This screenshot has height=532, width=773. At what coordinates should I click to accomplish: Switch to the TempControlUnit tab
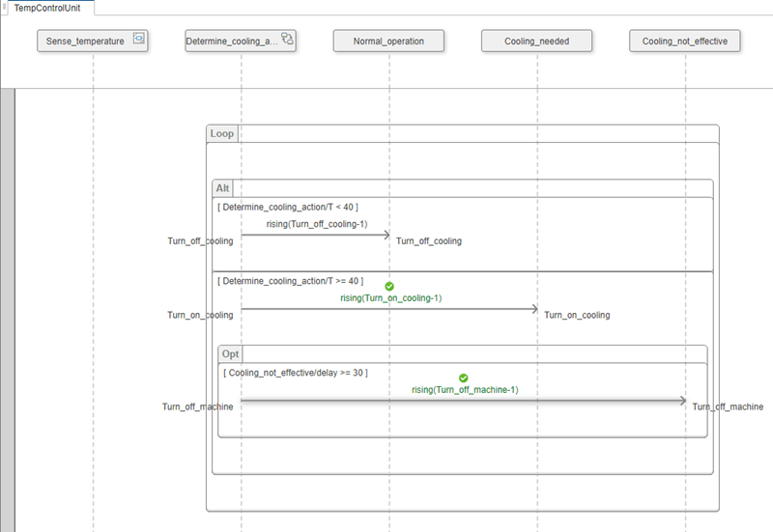(x=47, y=8)
